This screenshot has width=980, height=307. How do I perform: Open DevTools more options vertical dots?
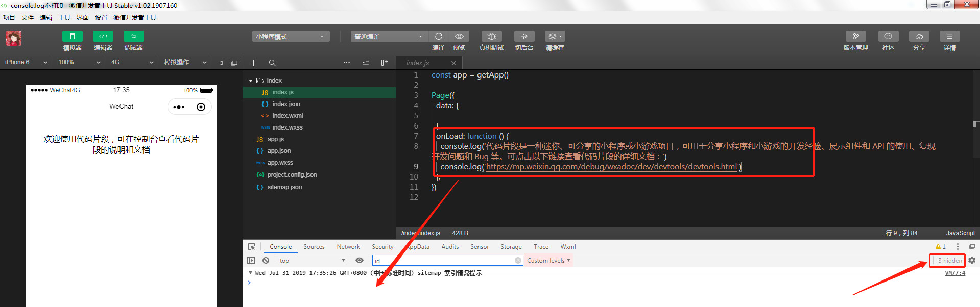point(958,247)
